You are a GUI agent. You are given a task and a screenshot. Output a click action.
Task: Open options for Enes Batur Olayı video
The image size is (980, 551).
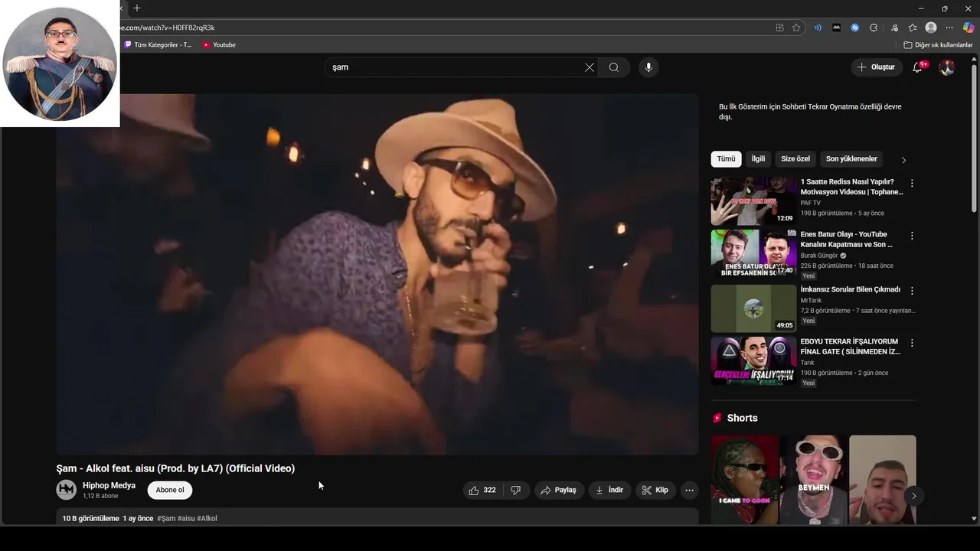[912, 236]
